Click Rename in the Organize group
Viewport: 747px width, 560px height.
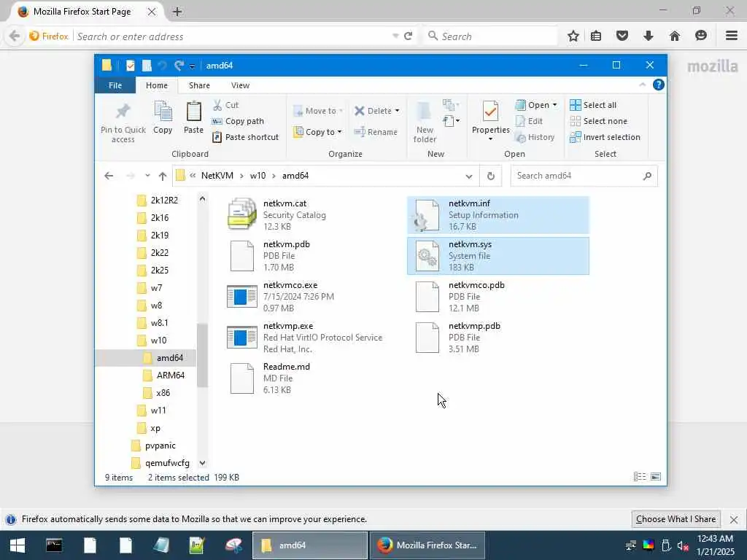376,132
